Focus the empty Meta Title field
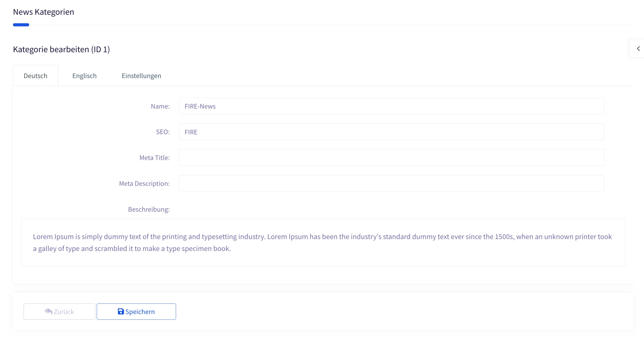This screenshot has width=644, height=344. point(392,158)
